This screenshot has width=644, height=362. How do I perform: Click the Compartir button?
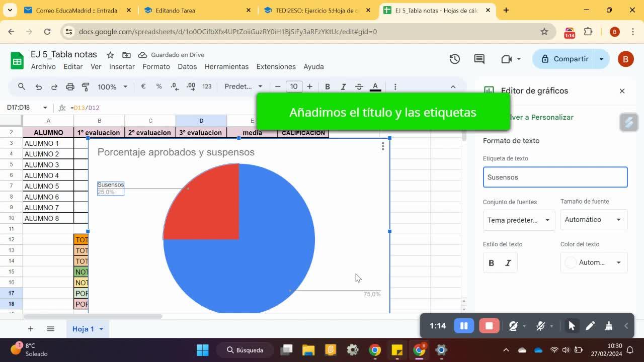pos(565,59)
